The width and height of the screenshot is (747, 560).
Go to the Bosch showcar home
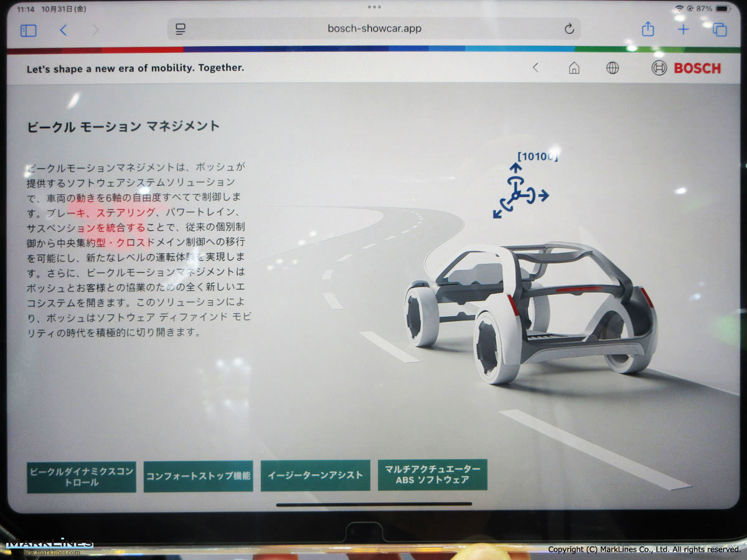pos(574,68)
